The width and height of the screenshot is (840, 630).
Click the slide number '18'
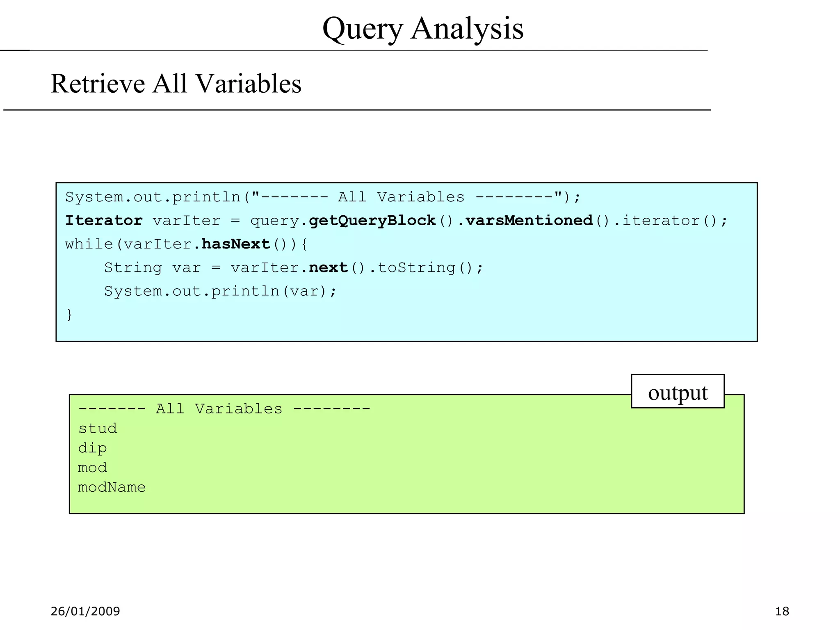pos(782,612)
